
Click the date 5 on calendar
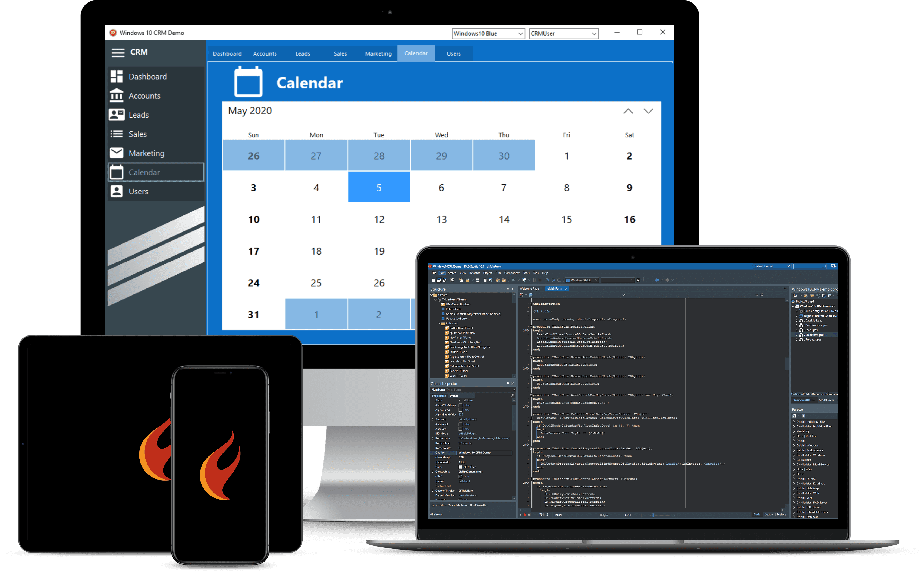[x=379, y=187]
